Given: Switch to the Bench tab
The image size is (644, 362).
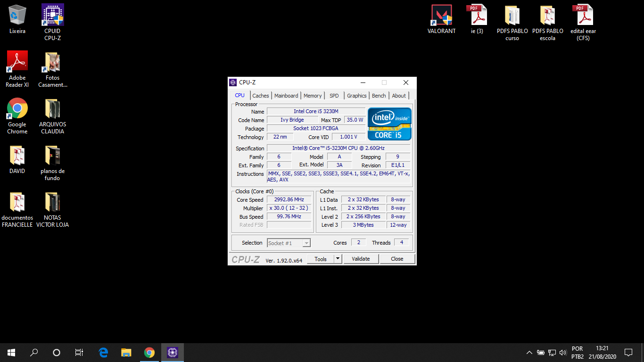Looking at the screenshot, I should pyautogui.click(x=379, y=96).
